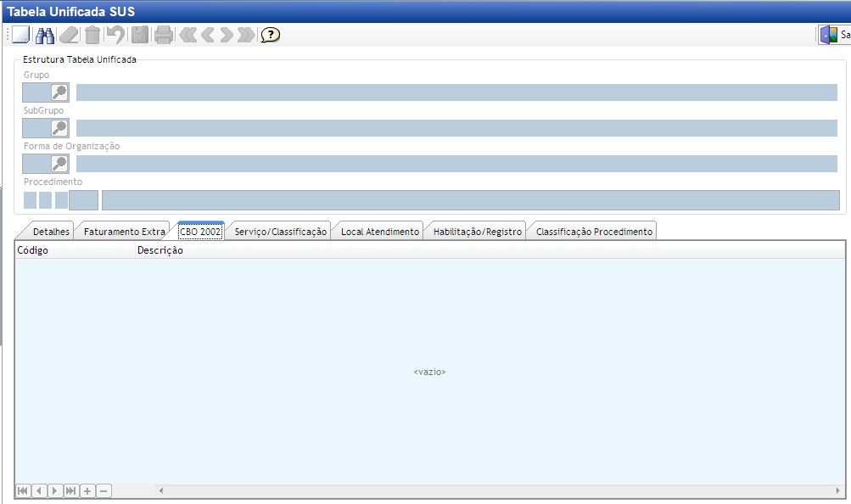Click the SubGrupo code input field
Viewport: 851px width, 504px height.
pyautogui.click(x=36, y=128)
